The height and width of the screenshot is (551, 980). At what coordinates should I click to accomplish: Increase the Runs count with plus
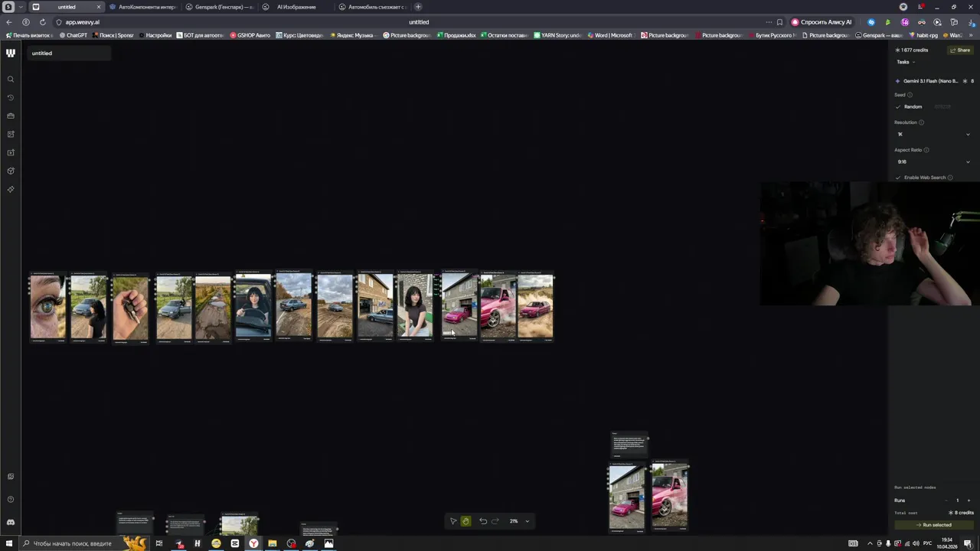[x=969, y=500]
